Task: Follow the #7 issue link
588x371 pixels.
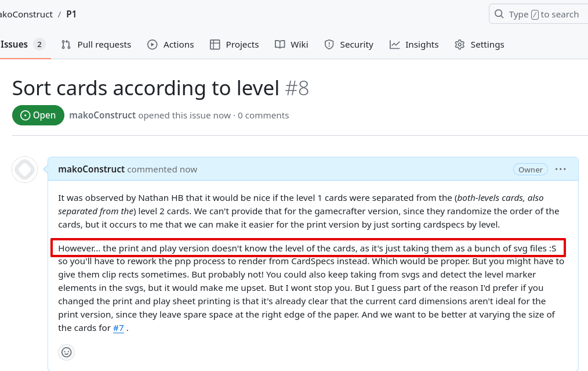Action: (x=118, y=328)
